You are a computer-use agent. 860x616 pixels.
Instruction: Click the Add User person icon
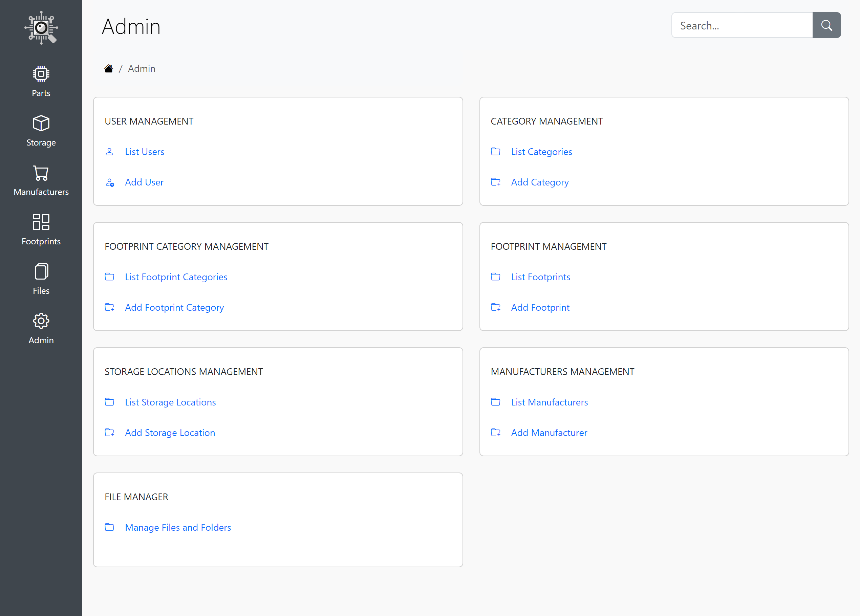point(110,182)
